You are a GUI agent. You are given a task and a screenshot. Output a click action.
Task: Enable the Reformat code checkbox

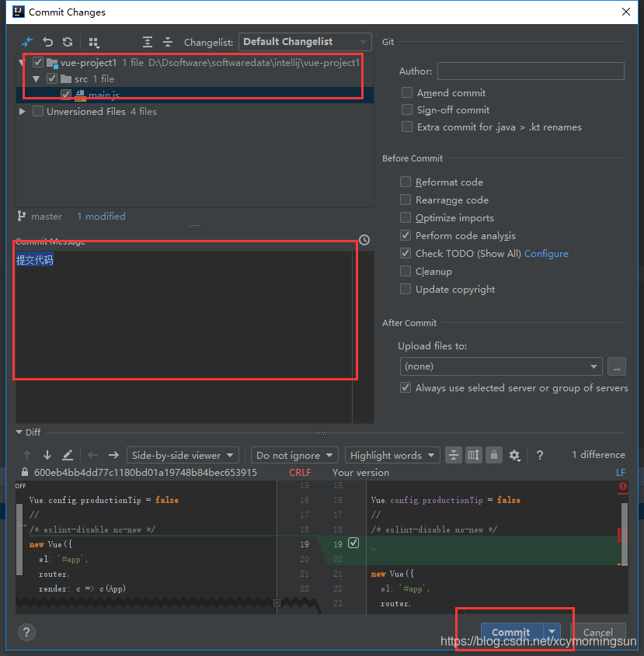405,182
